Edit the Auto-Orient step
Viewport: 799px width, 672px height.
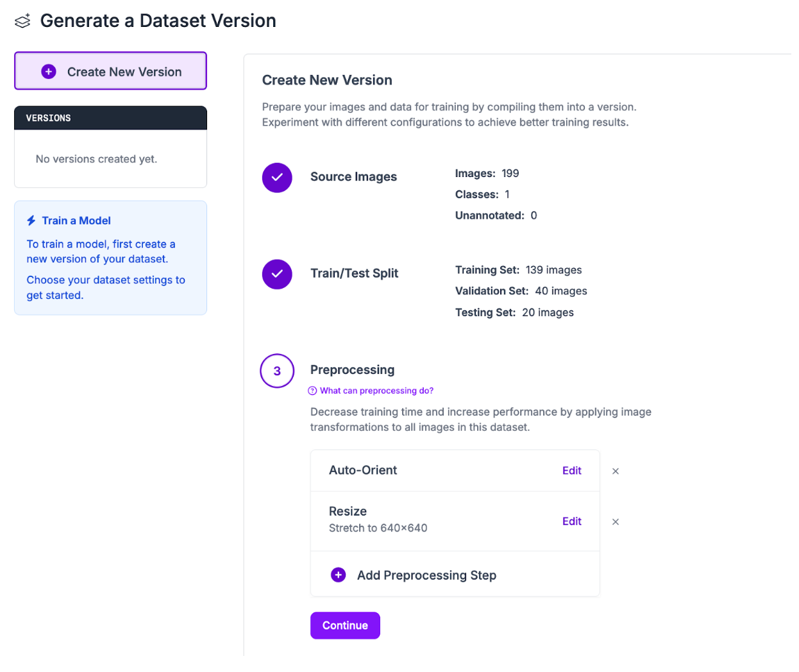[x=571, y=471]
